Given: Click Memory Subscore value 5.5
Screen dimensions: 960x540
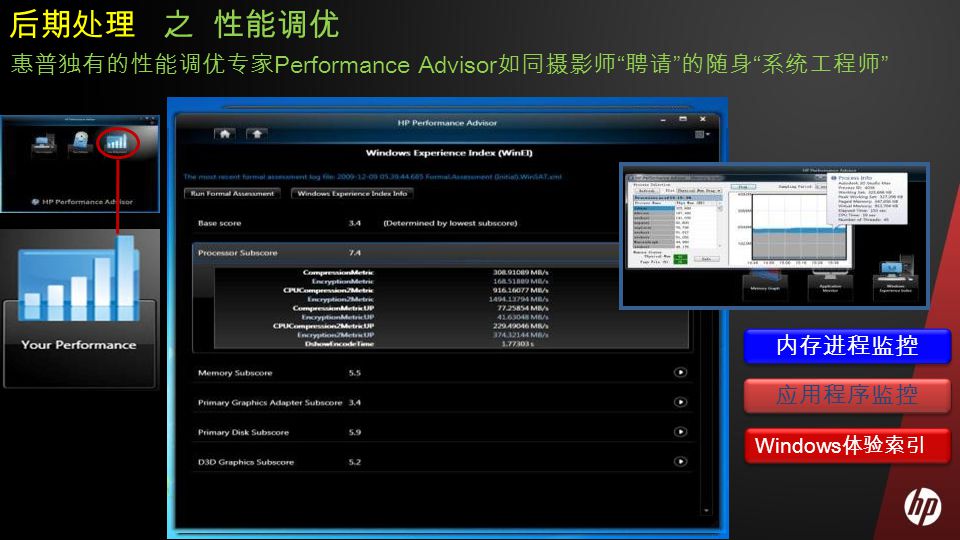Looking at the screenshot, I should click(x=354, y=373).
